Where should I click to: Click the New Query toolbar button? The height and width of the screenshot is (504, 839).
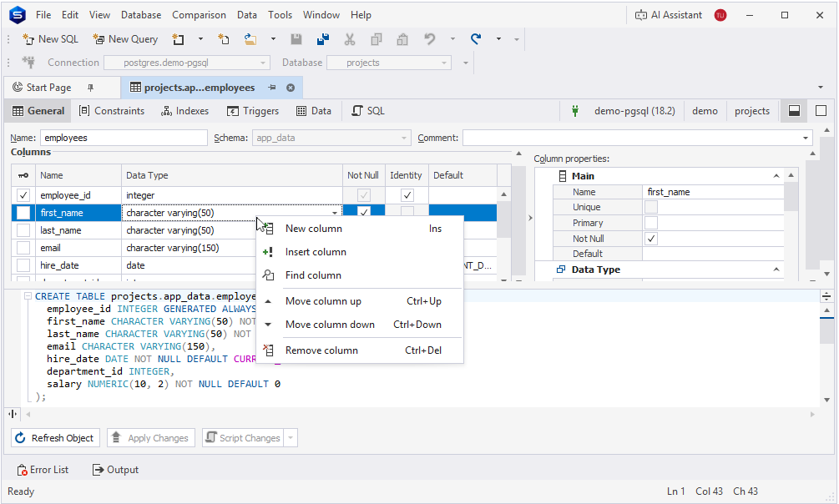pos(125,39)
